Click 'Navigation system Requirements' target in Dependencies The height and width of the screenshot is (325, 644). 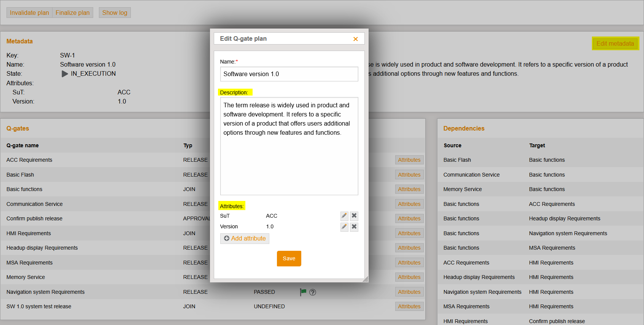pyautogui.click(x=568, y=233)
